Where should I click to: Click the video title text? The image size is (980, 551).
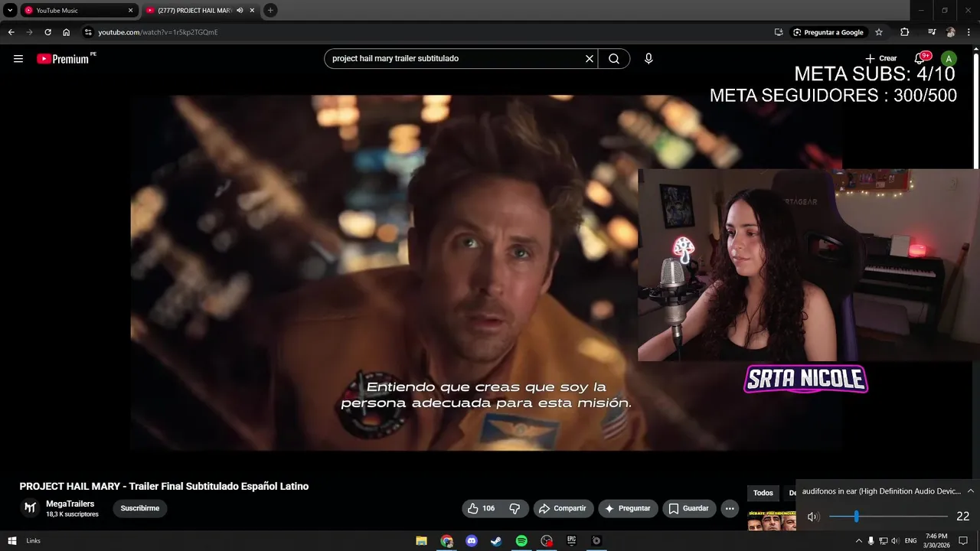pos(164,487)
